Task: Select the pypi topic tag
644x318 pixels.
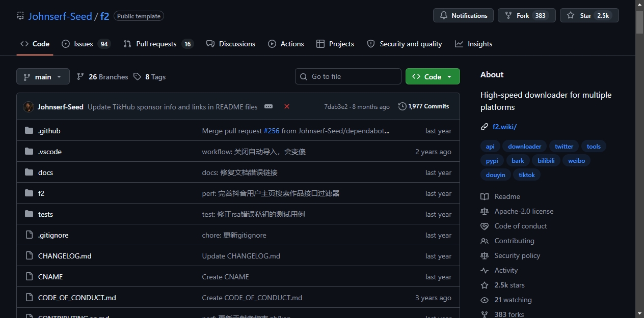Action: pyautogui.click(x=492, y=161)
